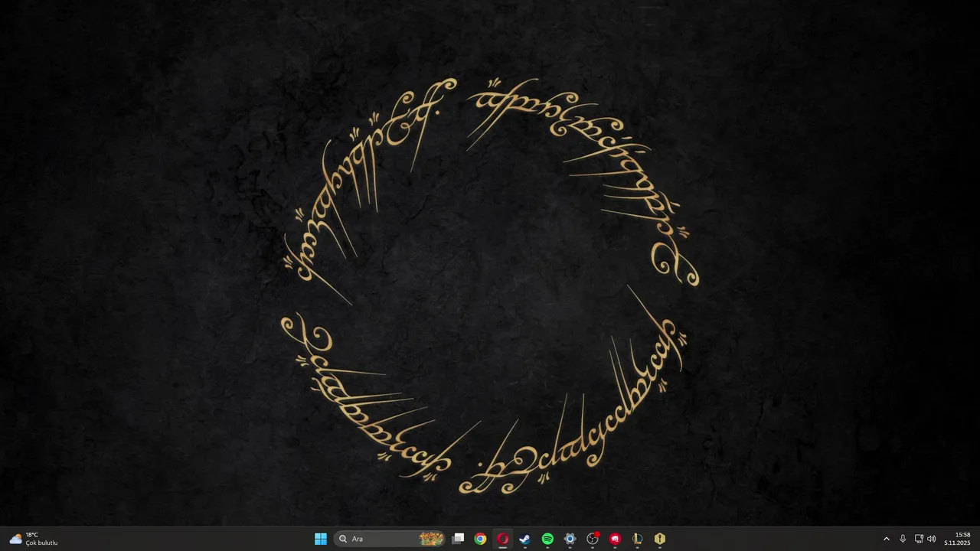Open the weather widget showing 18°C

34,539
